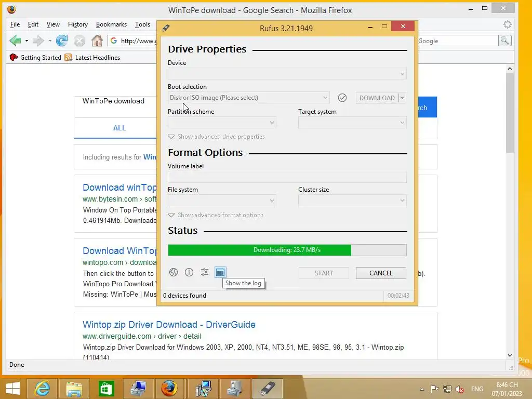
Task: Switch to Rufus USB taskbar icon
Action: pyautogui.click(x=268, y=389)
